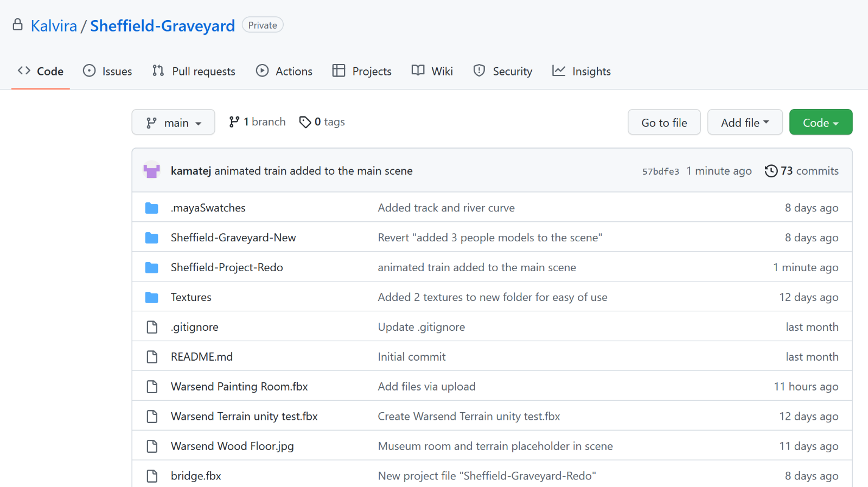The height and width of the screenshot is (487, 868).
Task: Open the README.md file
Action: coord(202,357)
